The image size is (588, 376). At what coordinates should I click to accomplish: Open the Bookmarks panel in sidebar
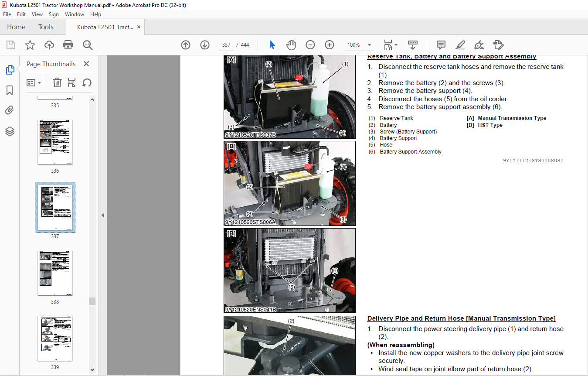click(10, 90)
